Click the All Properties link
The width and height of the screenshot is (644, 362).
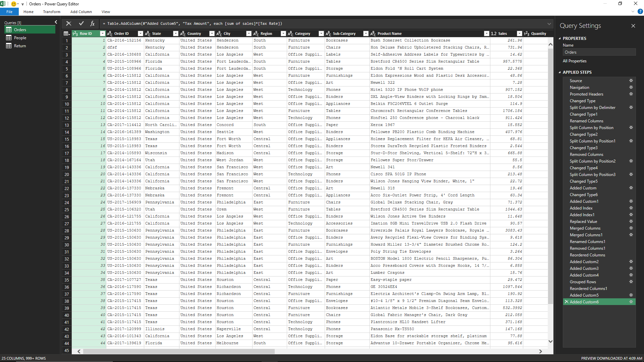point(575,61)
